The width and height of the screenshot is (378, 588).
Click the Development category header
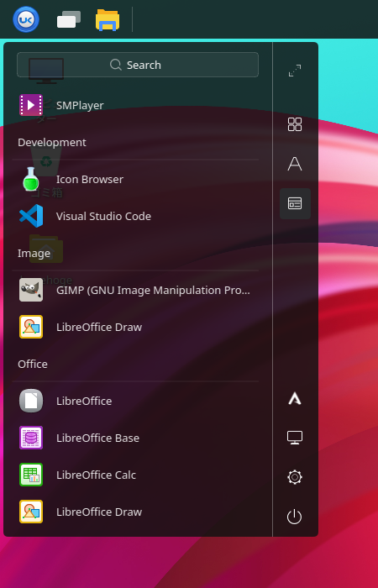[x=52, y=143]
